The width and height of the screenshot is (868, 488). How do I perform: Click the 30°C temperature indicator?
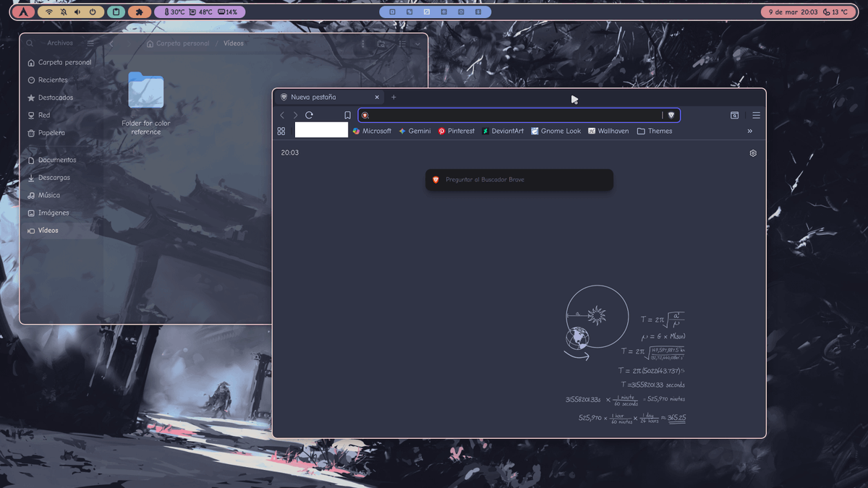[174, 12]
